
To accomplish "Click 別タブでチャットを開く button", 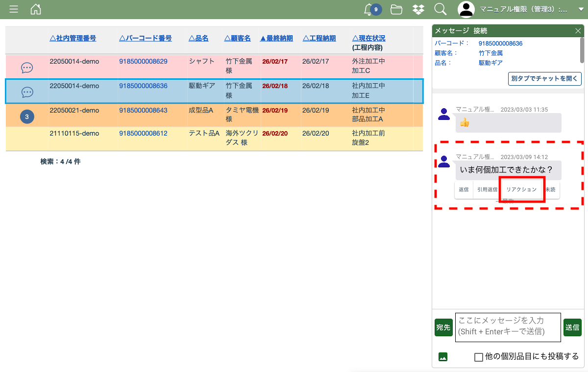I will (545, 79).
